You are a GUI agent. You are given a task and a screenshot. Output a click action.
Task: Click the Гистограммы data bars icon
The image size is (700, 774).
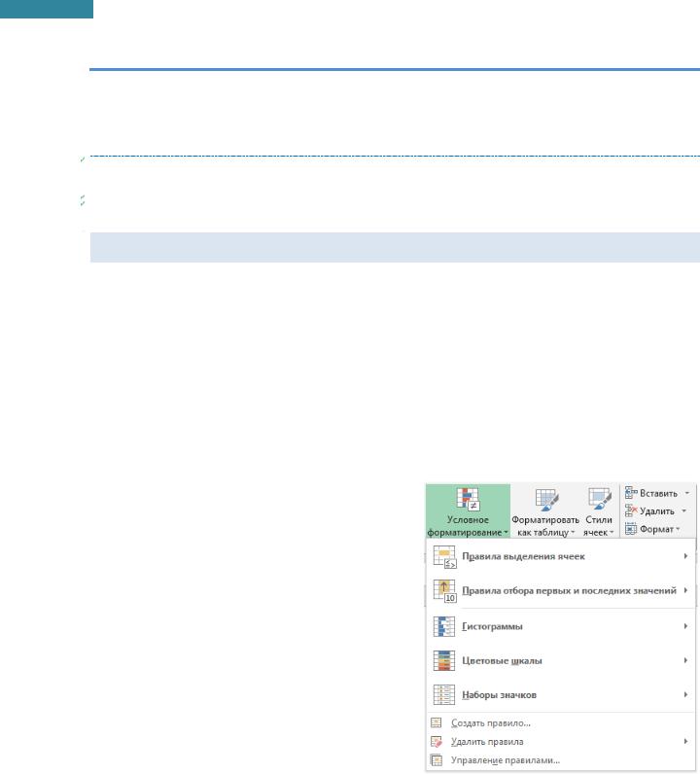(x=443, y=626)
